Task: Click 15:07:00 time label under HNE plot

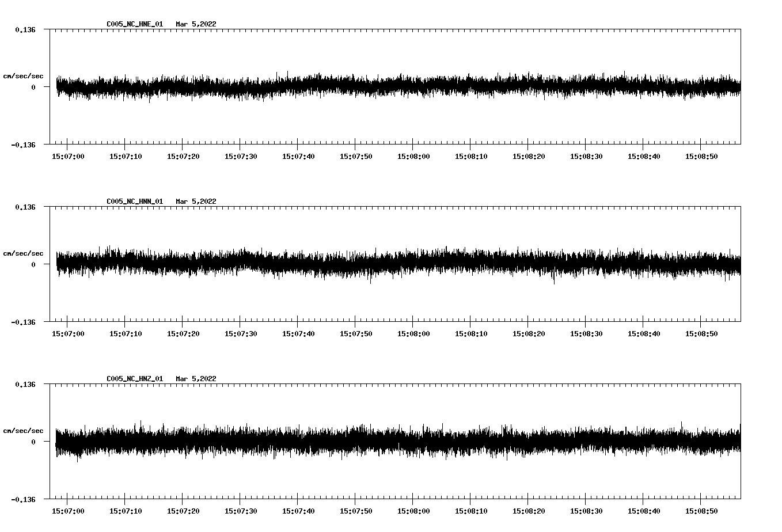Action: [68, 156]
